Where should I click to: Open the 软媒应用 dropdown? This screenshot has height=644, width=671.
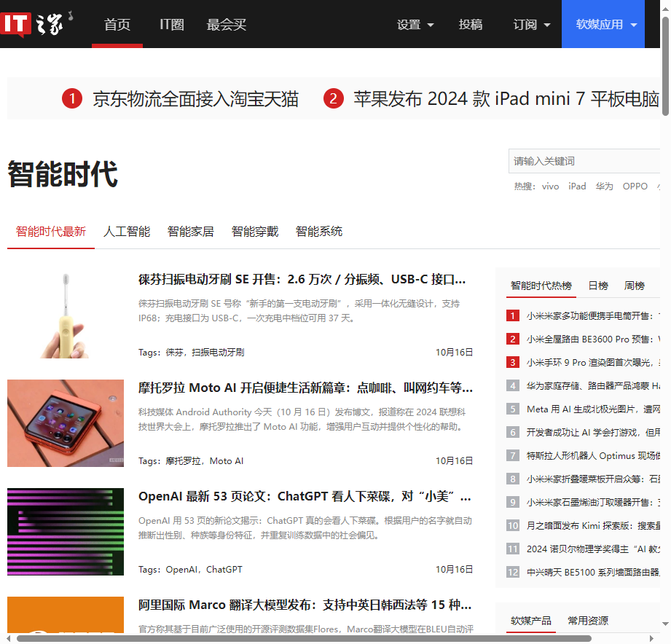click(x=603, y=24)
